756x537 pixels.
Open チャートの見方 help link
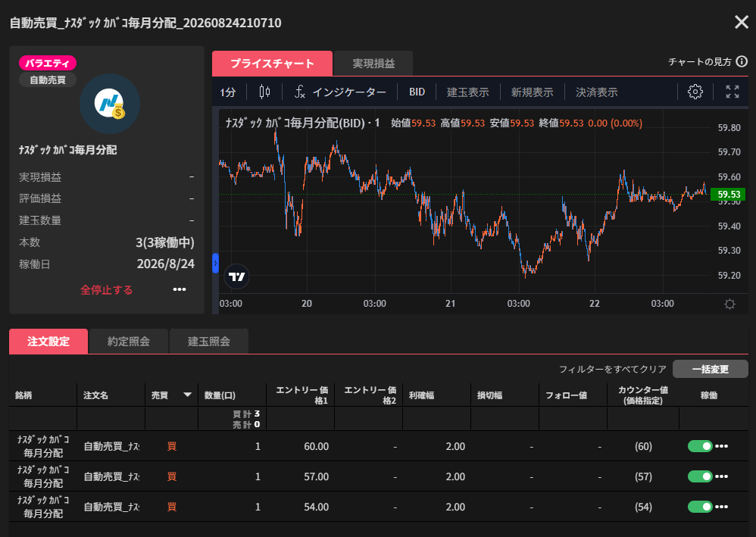[x=700, y=61]
